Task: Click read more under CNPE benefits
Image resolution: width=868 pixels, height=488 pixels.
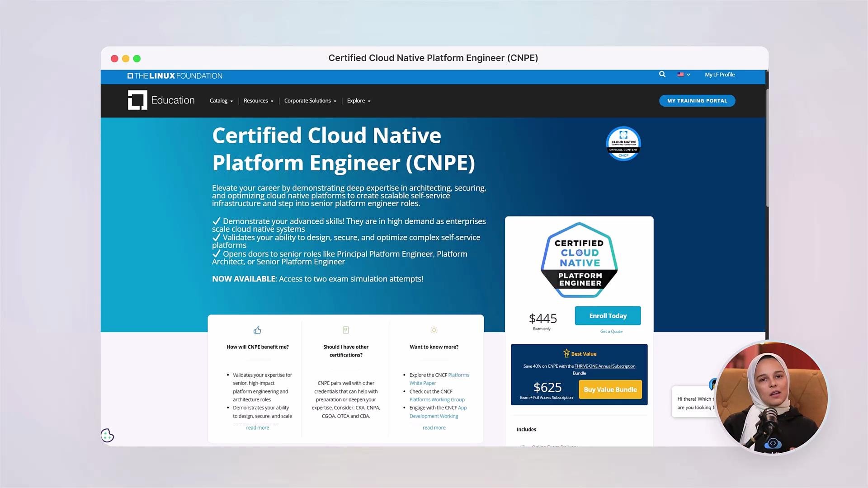Action: (x=257, y=428)
